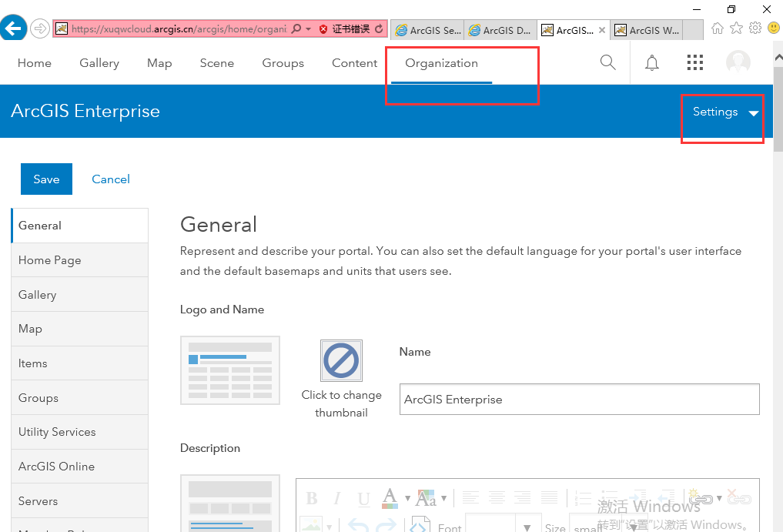This screenshot has height=532, width=783.
Task: Open HTML source view icon
Action: [x=420, y=524]
